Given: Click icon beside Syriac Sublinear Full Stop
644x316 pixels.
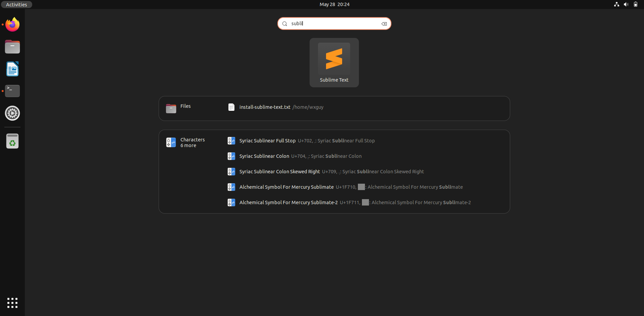Looking at the screenshot, I should click(x=231, y=141).
